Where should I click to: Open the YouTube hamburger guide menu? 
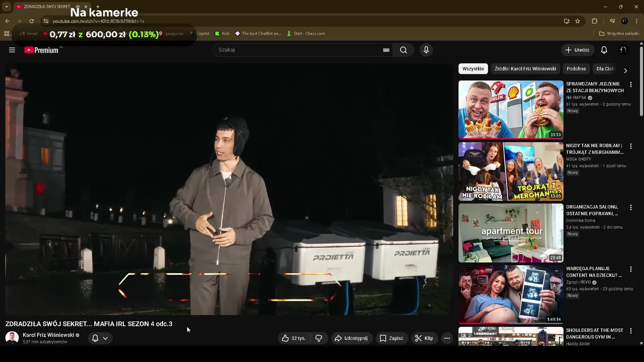point(12,50)
